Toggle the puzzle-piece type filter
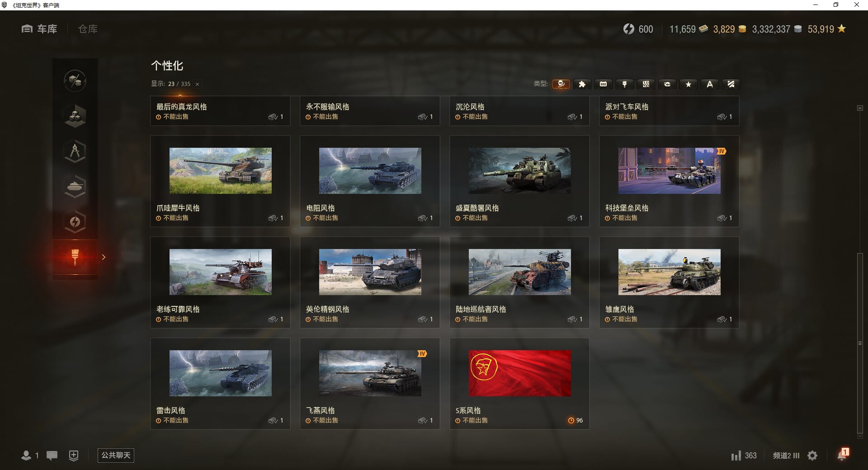868x470 pixels. [582, 84]
